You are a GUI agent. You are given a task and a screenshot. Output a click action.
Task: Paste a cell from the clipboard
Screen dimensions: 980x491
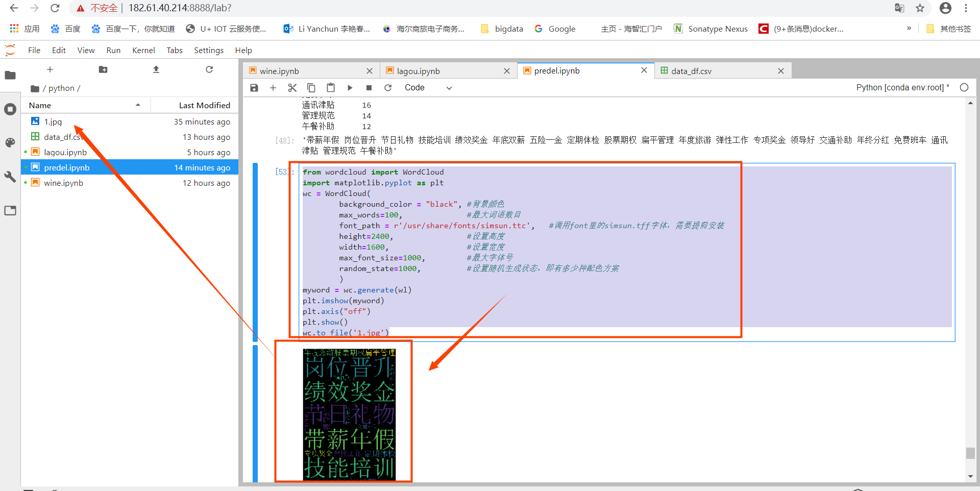(x=331, y=87)
